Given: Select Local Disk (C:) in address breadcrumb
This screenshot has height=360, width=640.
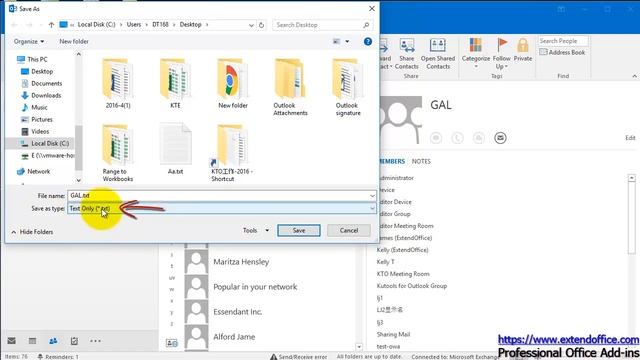Looking at the screenshot, I should [96, 24].
